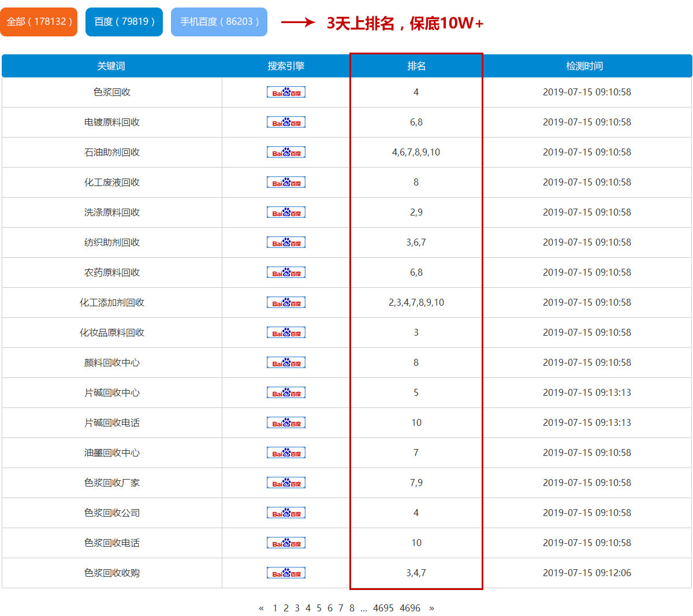This screenshot has height=616, width=693.
Task: Open pagination page 5
Action: 319,608
